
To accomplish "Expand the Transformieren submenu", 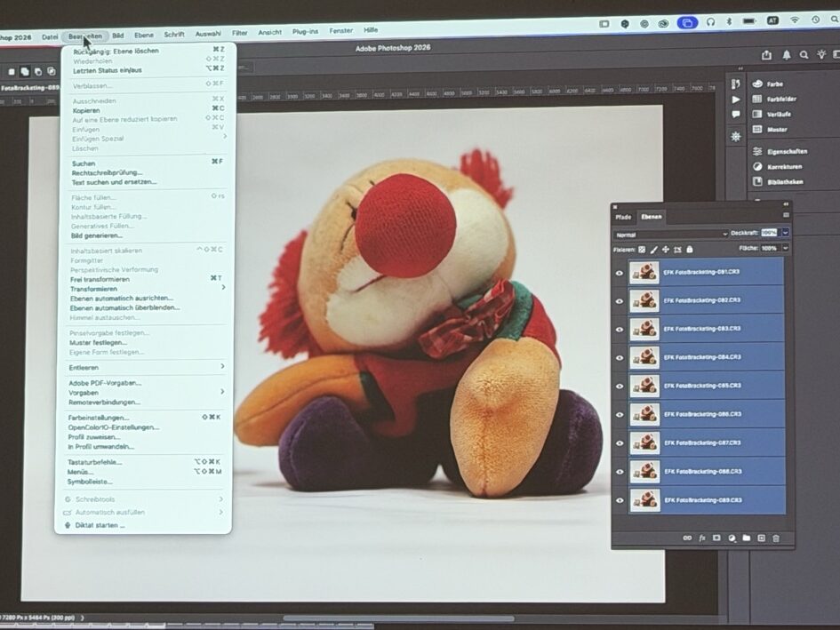I will tap(223, 288).
